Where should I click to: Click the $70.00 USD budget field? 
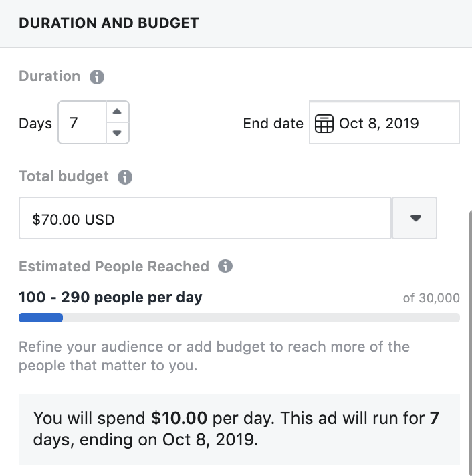point(205,218)
